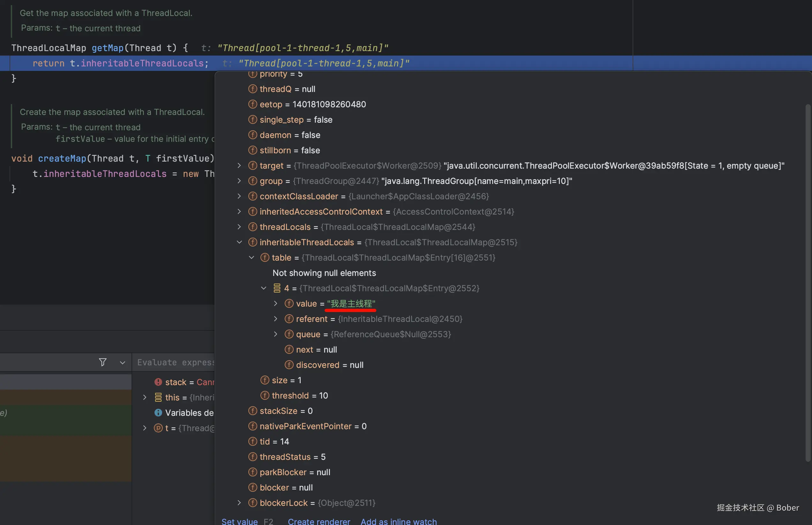The image size is (812, 525).
Task: Click the field icon beside the value string
Action: point(289,303)
